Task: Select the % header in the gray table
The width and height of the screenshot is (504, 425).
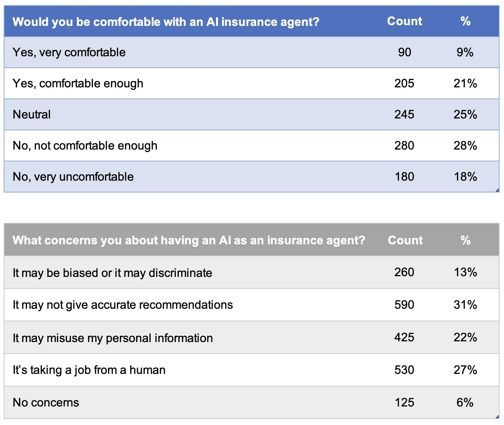Action: click(465, 240)
